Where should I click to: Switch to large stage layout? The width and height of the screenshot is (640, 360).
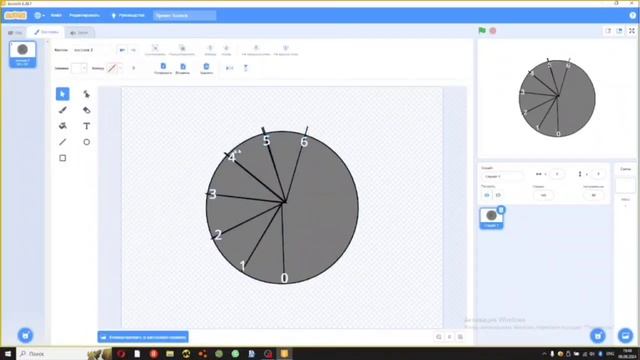click(620, 31)
